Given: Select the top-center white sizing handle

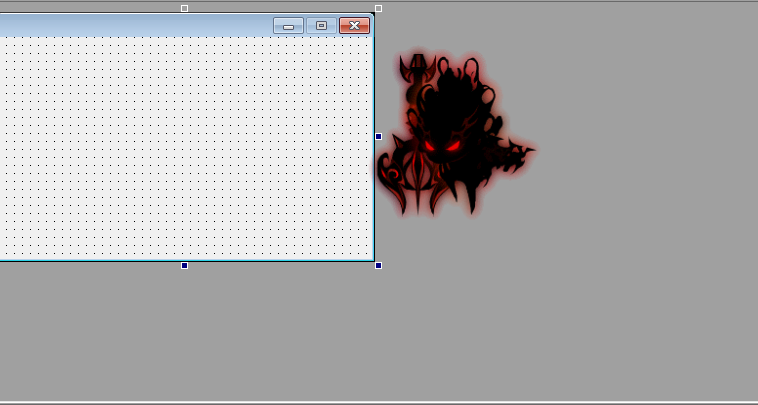Looking at the screenshot, I should click(x=184, y=8).
